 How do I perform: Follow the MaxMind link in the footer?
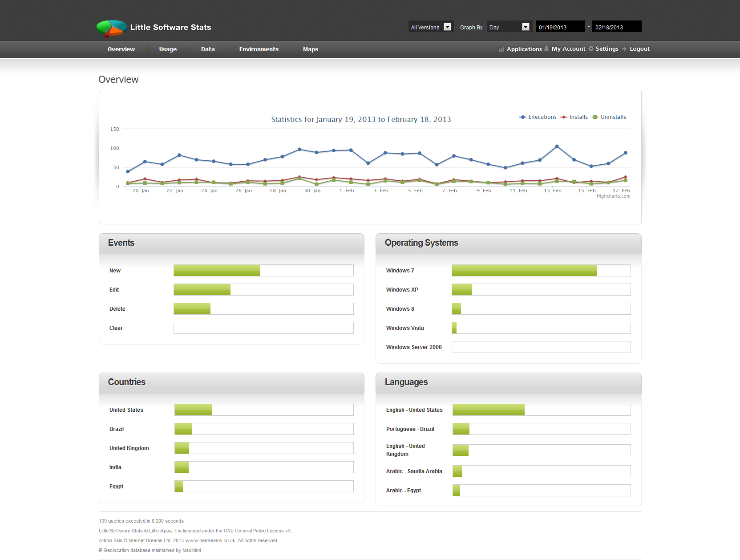(x=191, y=550)
